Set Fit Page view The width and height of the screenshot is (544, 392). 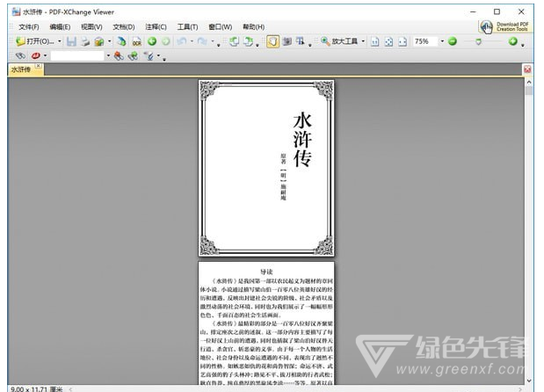point(388,41)
